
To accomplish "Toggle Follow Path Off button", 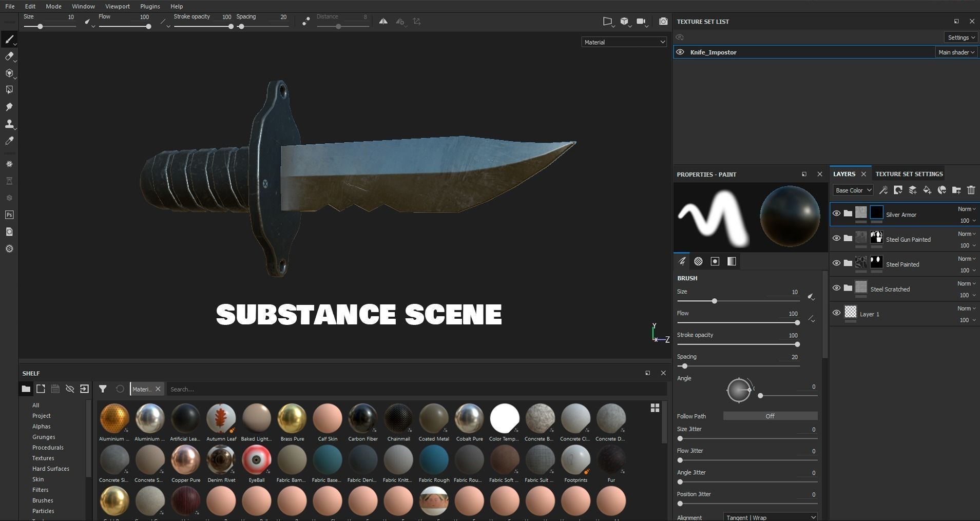I will [x=770, y=416].
